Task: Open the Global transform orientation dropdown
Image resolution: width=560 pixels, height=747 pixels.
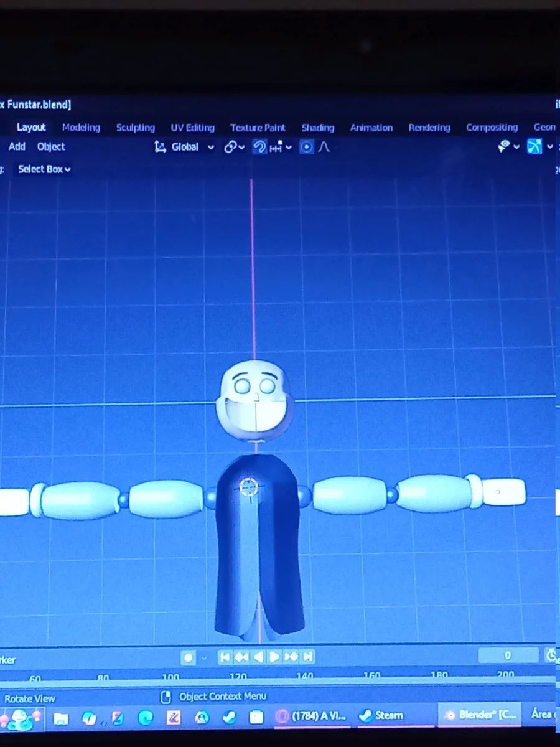Action: pos(184,147)
